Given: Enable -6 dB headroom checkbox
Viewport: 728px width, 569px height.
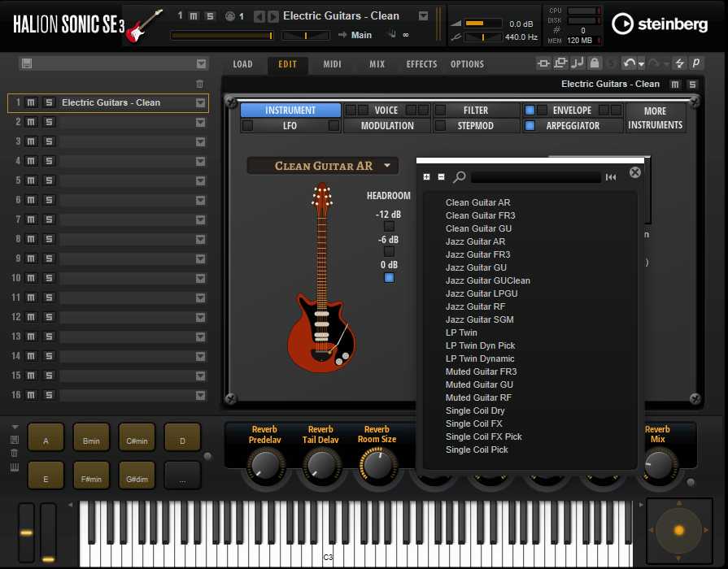Looking at the screenshot, I should [389, 251].
